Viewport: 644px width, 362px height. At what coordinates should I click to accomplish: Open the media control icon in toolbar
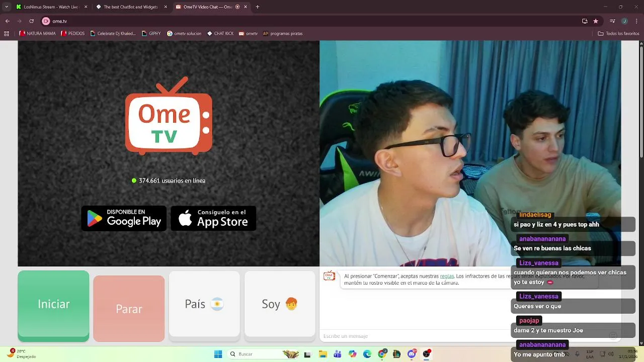[x=612, y=21]
